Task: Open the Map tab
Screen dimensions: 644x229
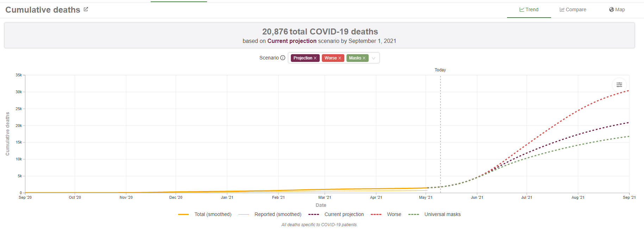Action: click(x=617, y=9)
